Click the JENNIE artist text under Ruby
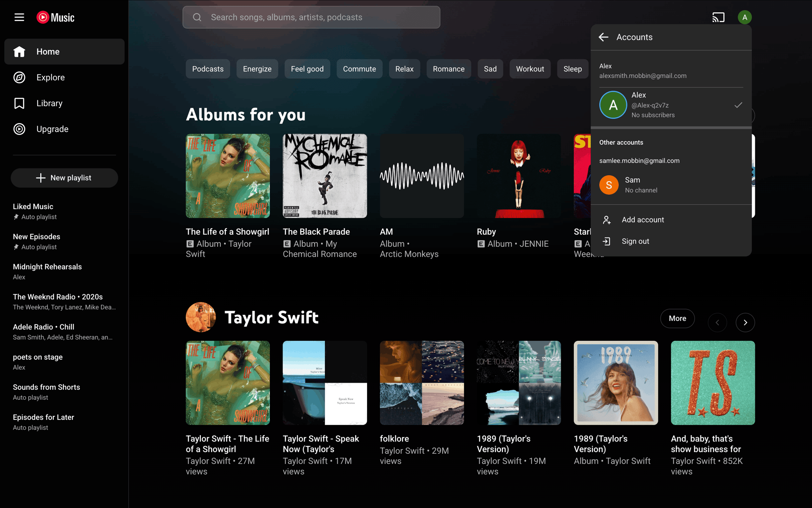 click(x=534, y=244)
